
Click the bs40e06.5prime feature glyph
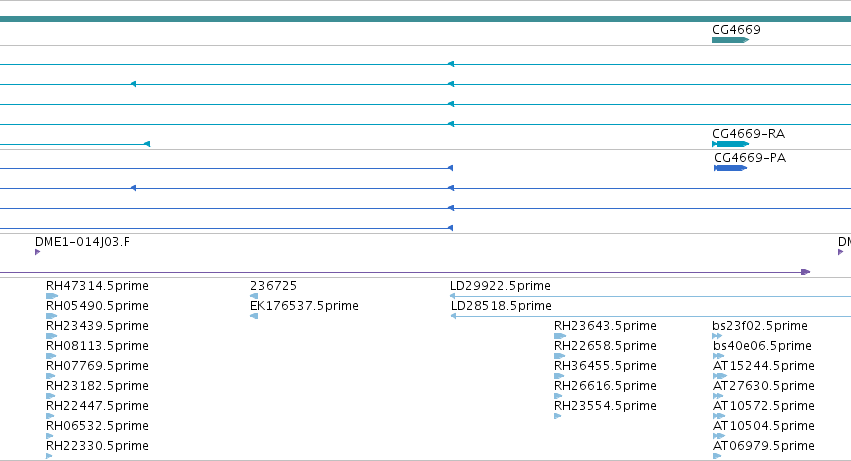(720, 356)
